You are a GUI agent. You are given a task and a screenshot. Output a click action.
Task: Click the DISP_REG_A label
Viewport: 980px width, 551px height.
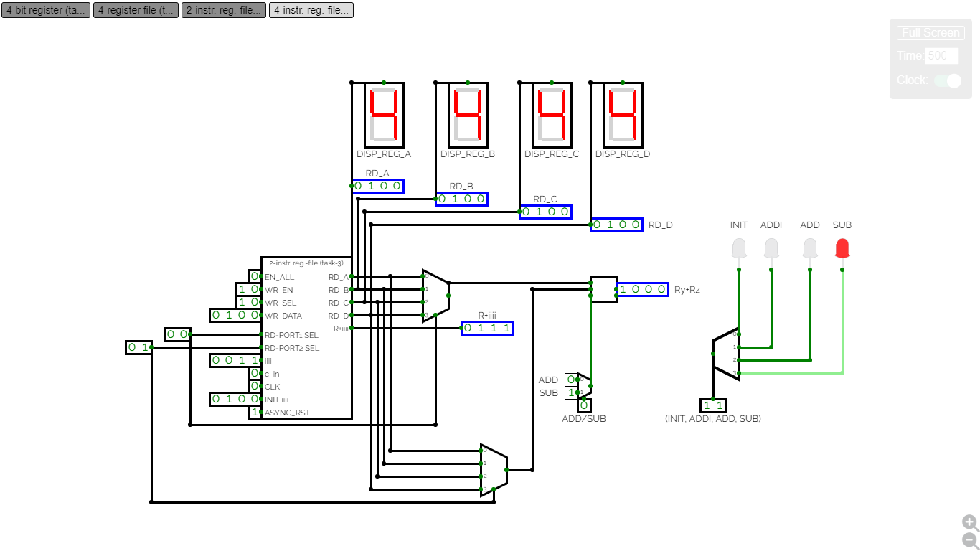[384, 154]
